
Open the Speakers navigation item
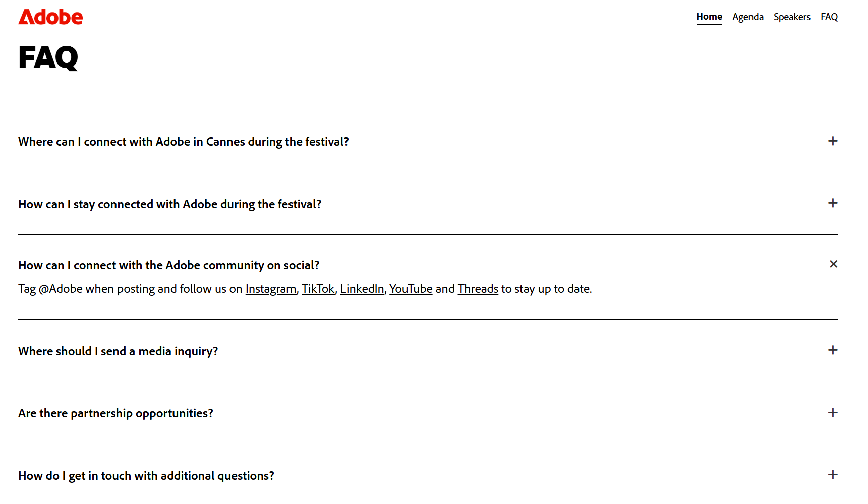[x=792, y=17]
